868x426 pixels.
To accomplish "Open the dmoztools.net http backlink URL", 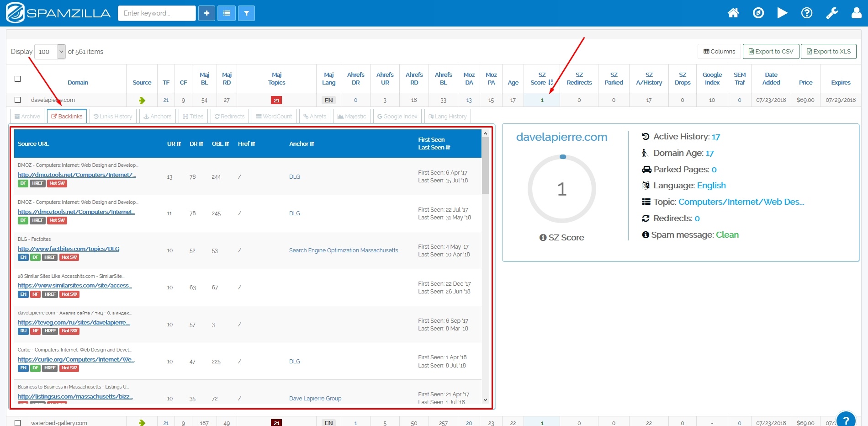I will click(77, 175).
